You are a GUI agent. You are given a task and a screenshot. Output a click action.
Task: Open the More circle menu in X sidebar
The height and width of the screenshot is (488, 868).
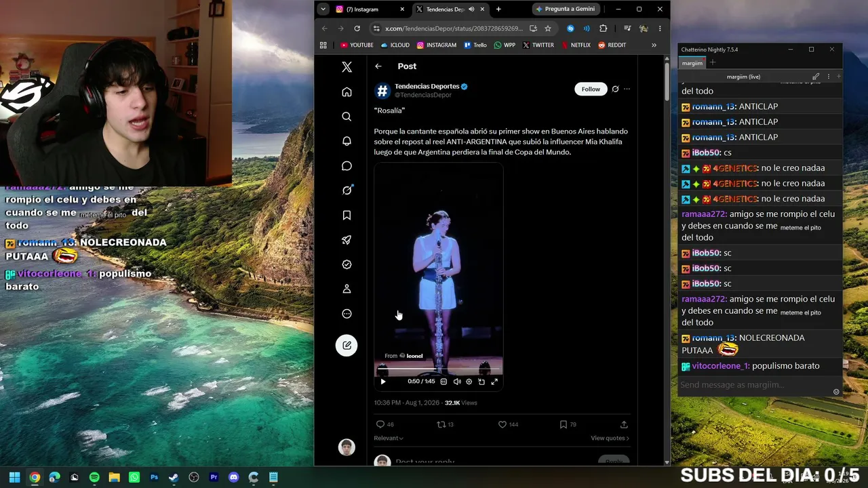(347, 314)
